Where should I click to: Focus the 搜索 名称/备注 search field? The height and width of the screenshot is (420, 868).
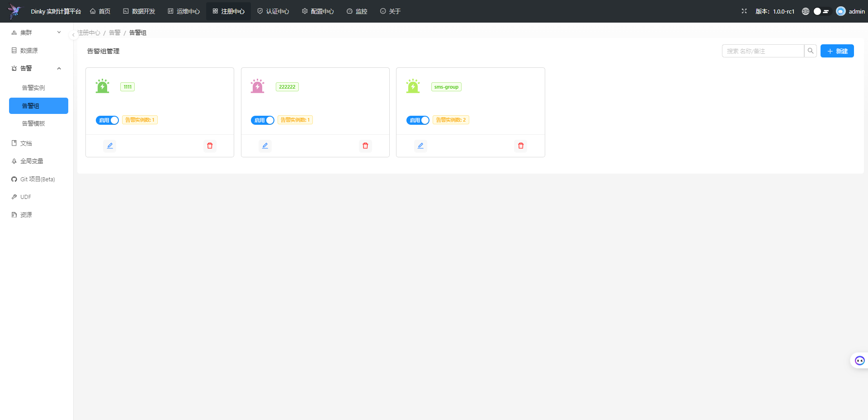coord(763,51)
